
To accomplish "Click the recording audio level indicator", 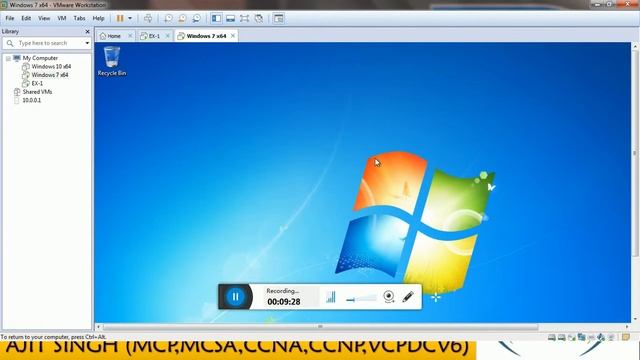I will coord(331,297).
